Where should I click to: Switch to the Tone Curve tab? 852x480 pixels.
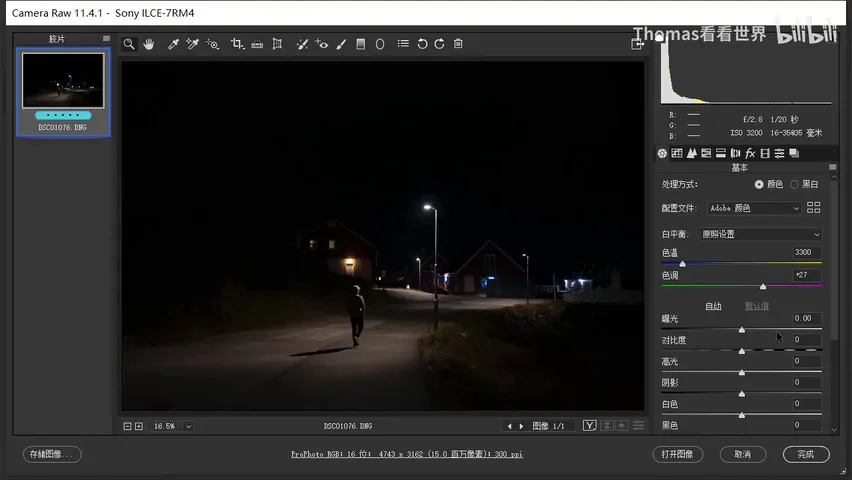tap(676, 153)
